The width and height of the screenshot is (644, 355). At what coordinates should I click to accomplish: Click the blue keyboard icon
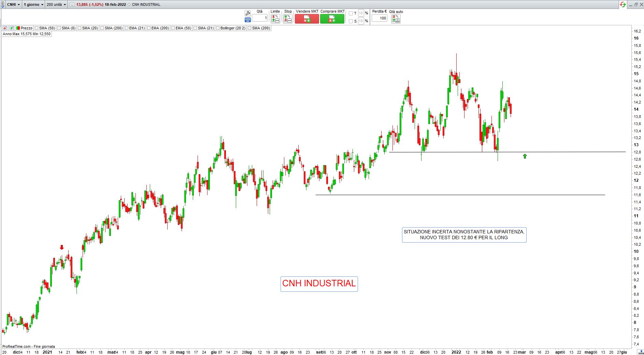coord(247,20)
